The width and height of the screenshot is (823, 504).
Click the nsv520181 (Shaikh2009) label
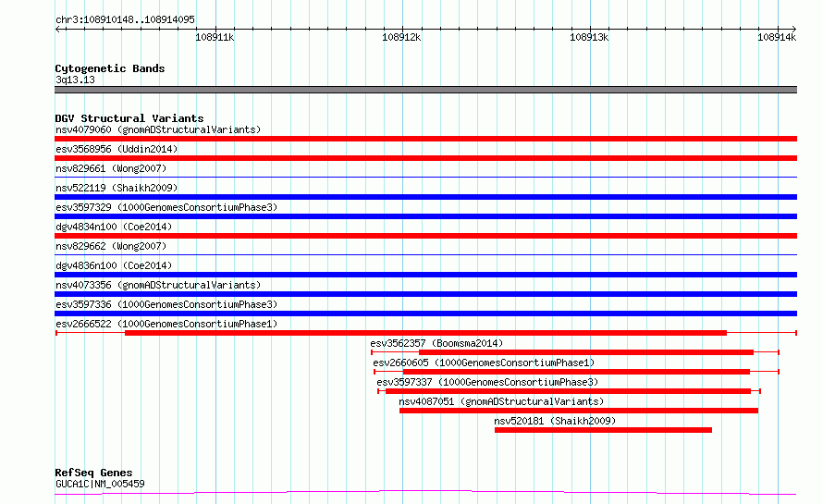tap(555, 421)
